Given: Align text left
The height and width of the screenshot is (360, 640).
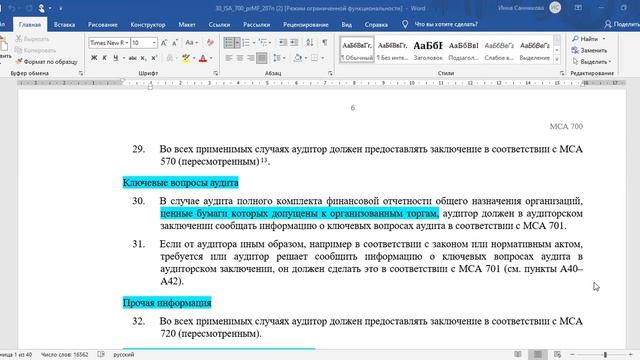Looking at the screenshot, I should pos(229,58).
